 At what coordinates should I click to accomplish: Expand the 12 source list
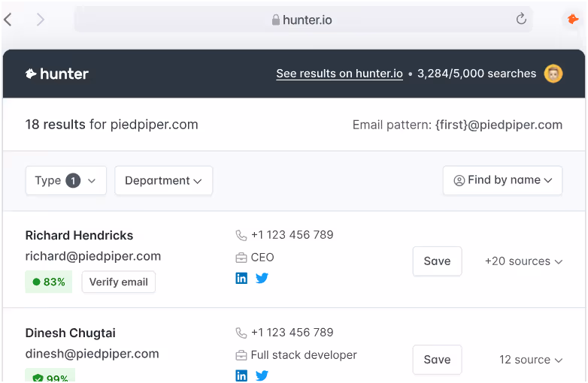pyautogui.click(x=531, y=360)
